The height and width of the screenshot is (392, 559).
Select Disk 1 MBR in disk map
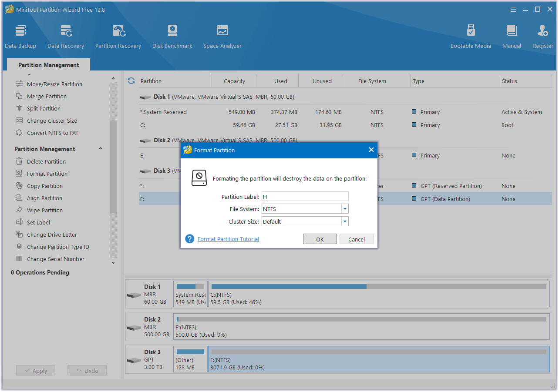pyautogui.click(x=149, y=294)
